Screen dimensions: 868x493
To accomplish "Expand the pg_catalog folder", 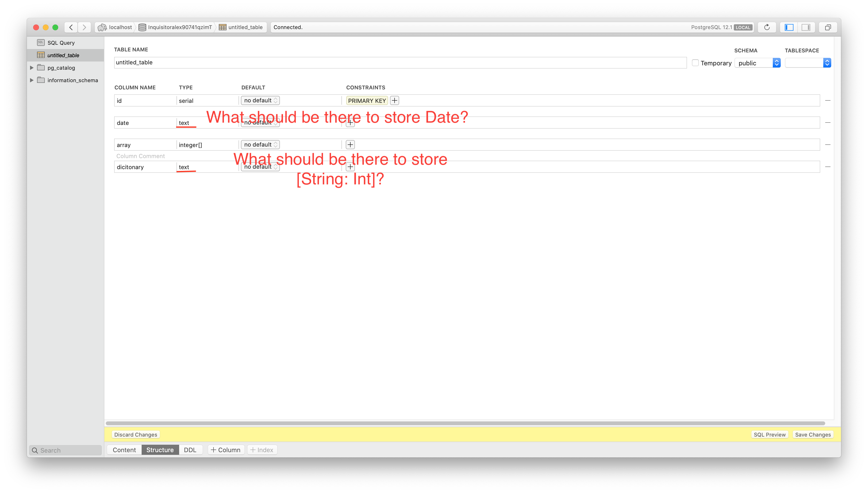I will (x=32, y=68).
